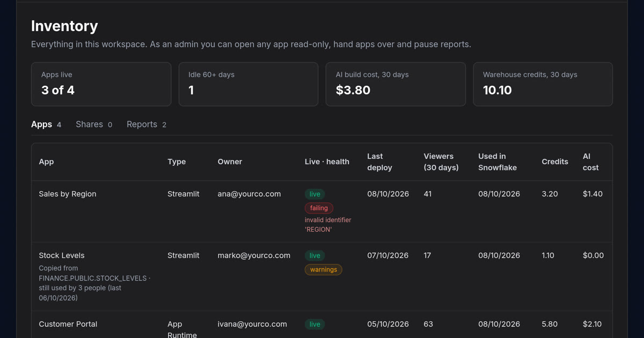Image resolution: width=644 pixels, height=338 pixels.
Task: Click the $0.00 AI cost value
Action: pyautogui.click(x=593, y=256)
